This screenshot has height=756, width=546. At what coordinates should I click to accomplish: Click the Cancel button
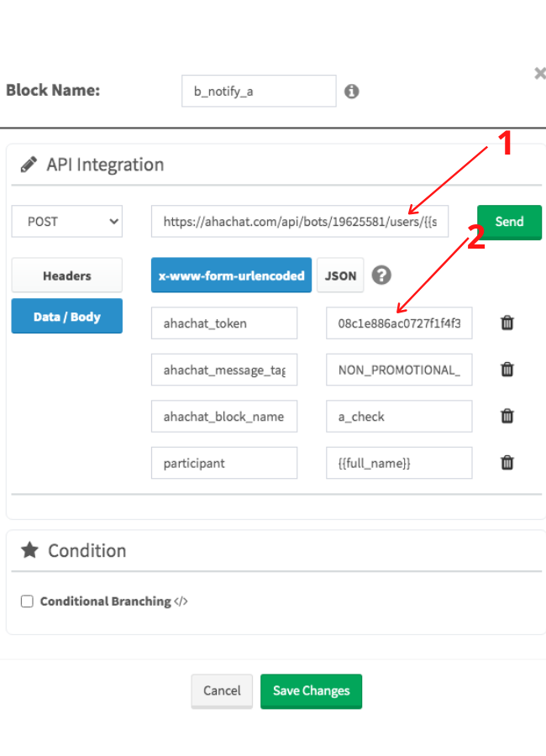(x=222, y=691)
